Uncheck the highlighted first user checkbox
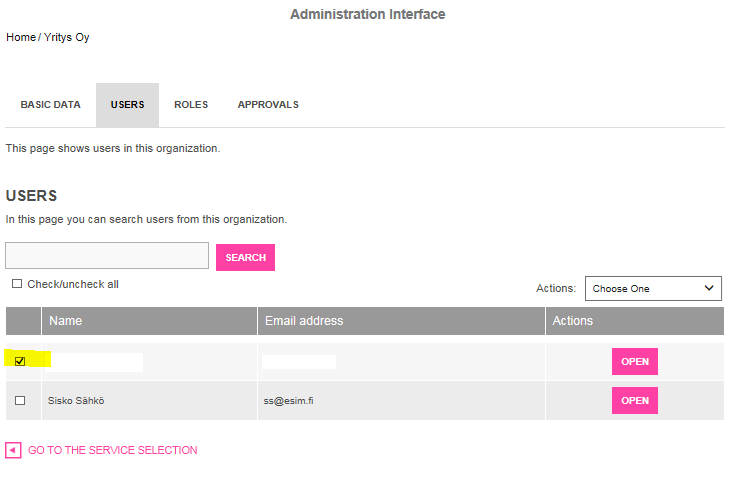The image size is (735, 481). coord(20,361)
